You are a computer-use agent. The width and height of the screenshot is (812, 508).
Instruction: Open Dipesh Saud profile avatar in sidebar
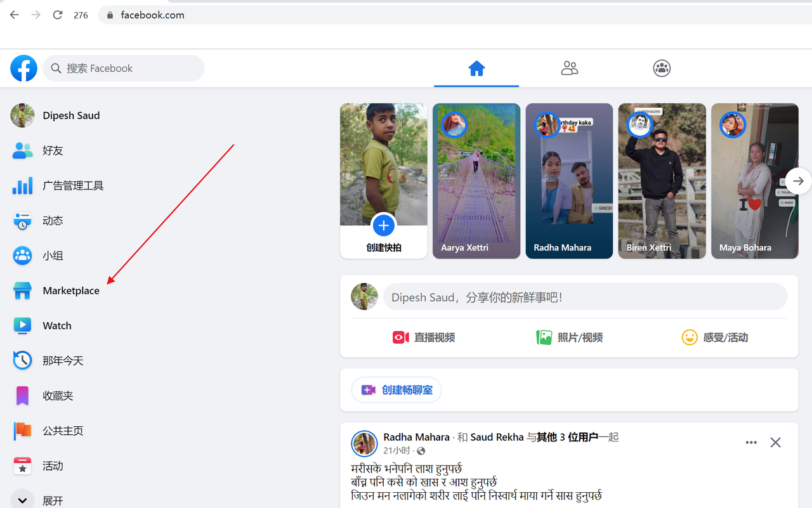tap(22, 115)
